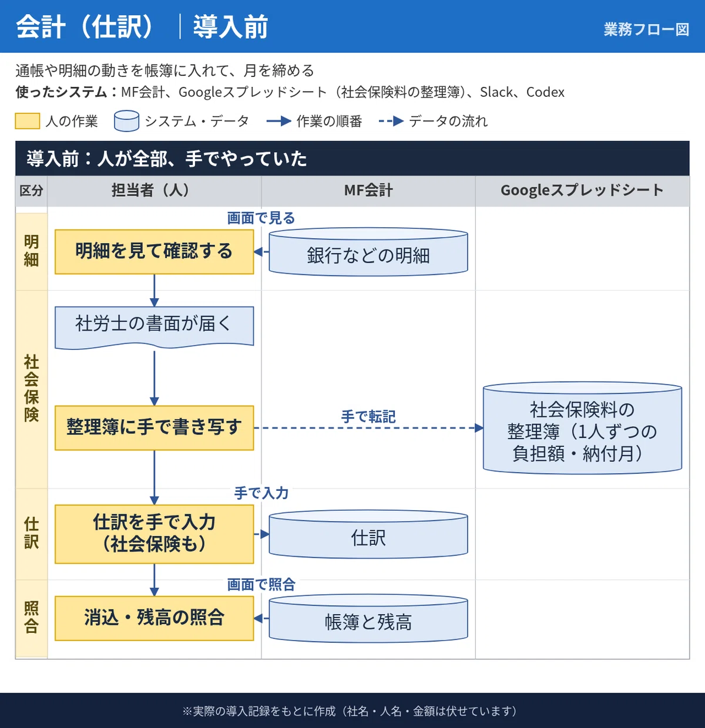Image resolution: width=705 pixels, height=728 pixels.
Task: Click the 照合 row label in 区分 column
Action: pyautogui.click(x=31, y=618)
